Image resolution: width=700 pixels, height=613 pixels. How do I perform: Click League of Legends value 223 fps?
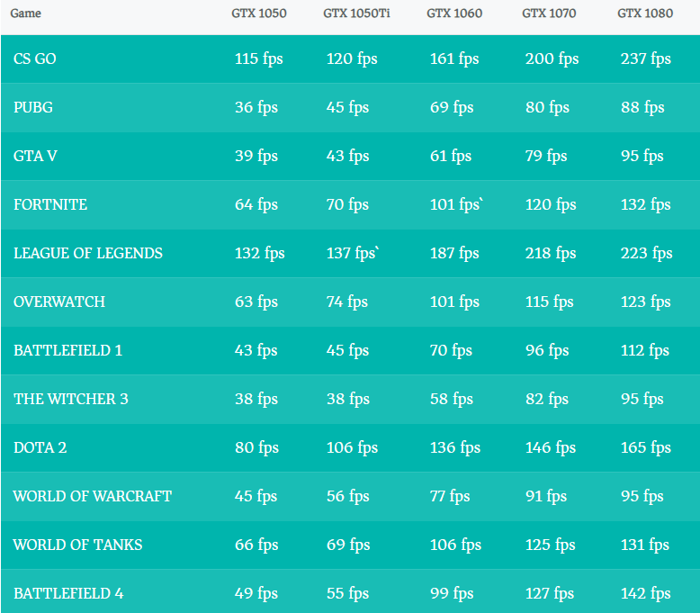point(647,254)
